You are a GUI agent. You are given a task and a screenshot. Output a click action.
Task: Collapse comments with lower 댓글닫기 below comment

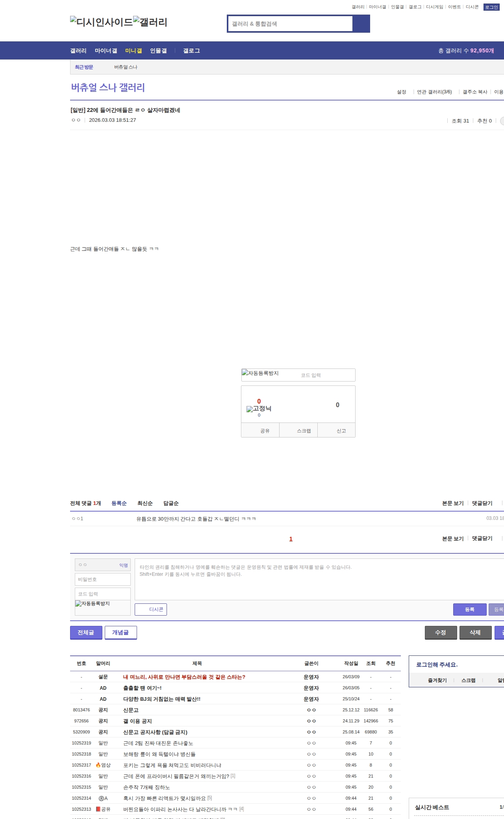tap(482, 538)
